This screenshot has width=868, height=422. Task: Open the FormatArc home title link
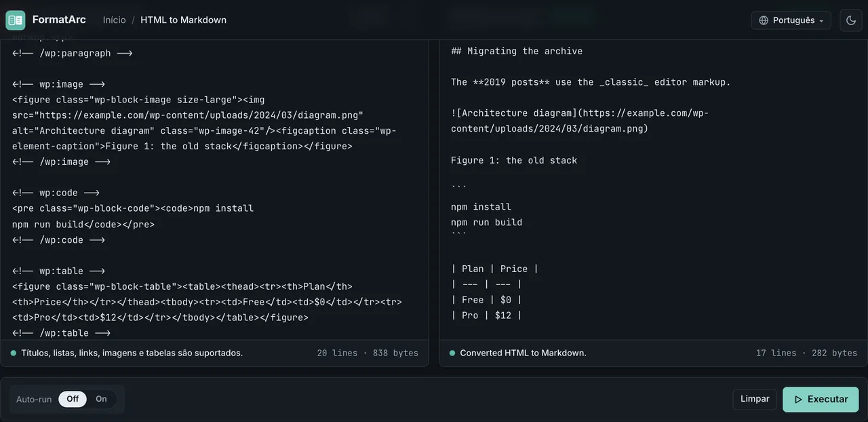coord(59,20)
